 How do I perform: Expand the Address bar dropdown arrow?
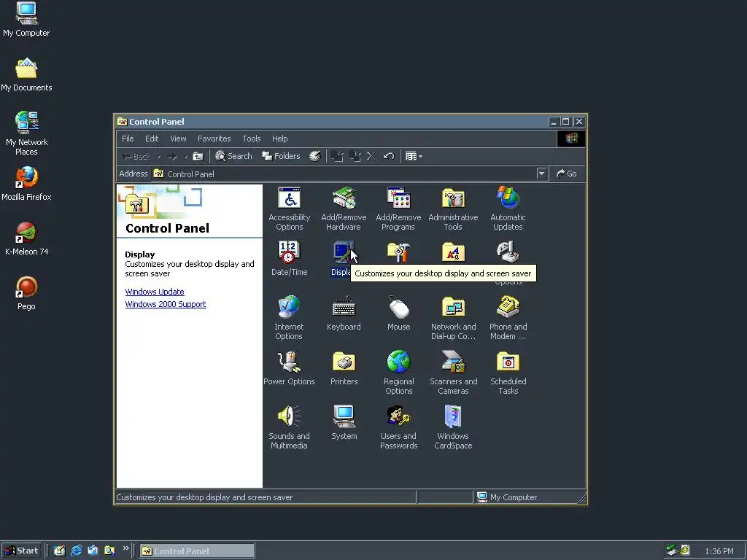541,174
